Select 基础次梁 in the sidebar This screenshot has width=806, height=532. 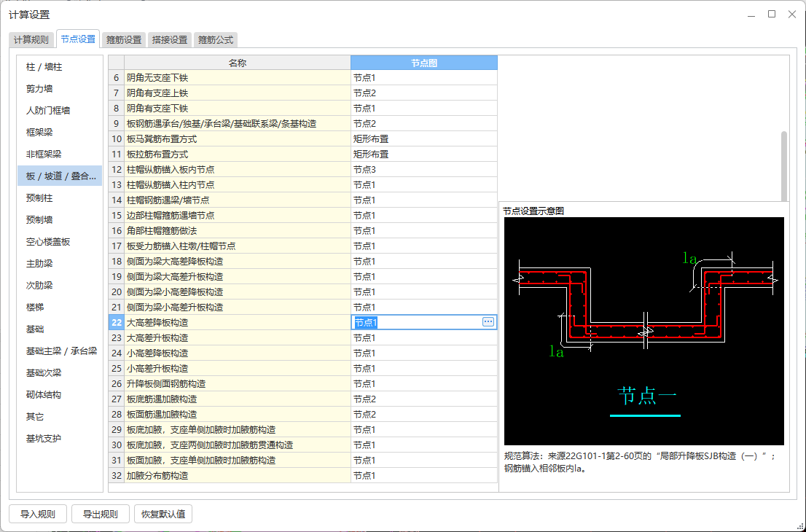[x=60, y=372]
